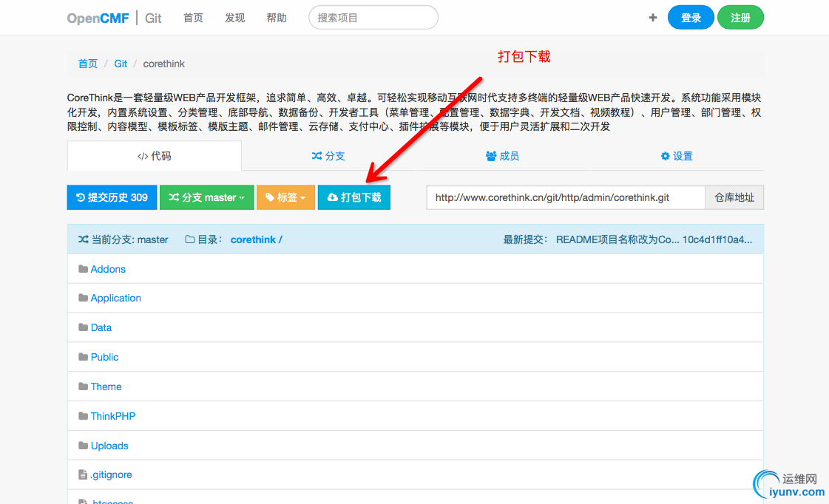Click the 打包下载 button

click(x=354, y=197)
